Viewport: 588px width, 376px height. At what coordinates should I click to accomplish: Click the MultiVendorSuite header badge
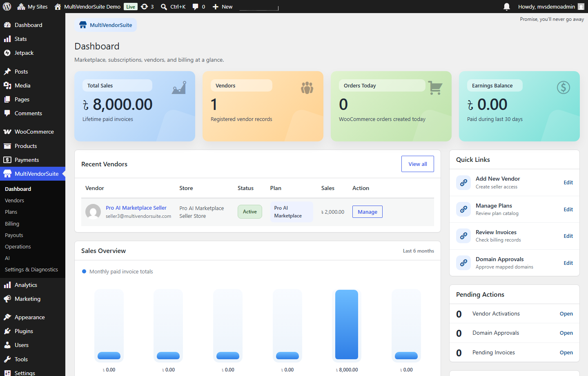tap(106, 25)
